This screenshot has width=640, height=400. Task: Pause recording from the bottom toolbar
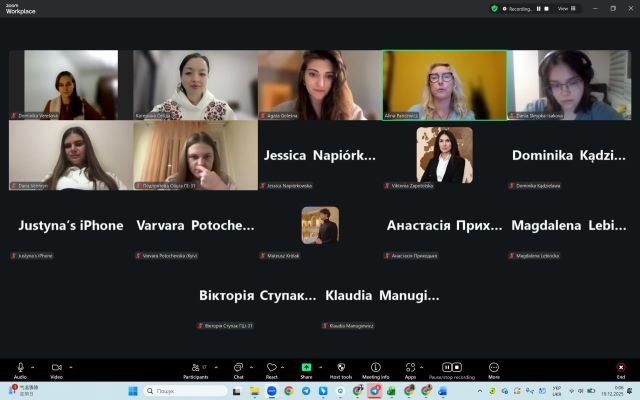click(x=446, y=367)
